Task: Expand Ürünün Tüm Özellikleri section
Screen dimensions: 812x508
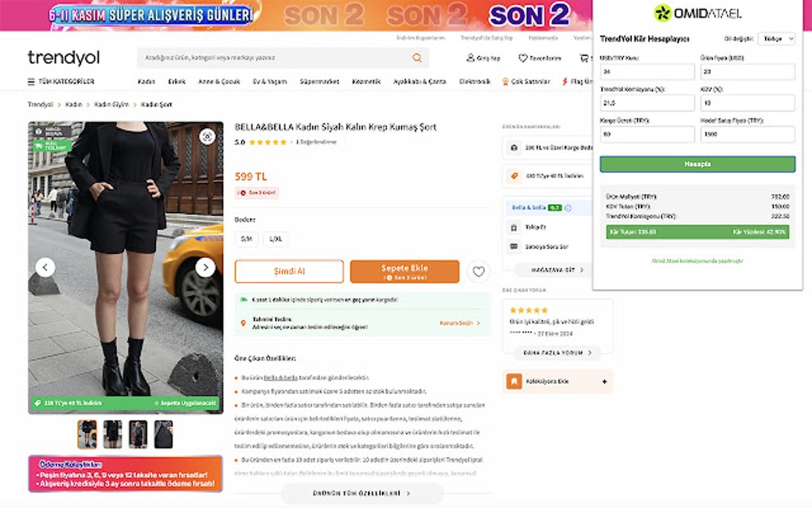Action: click(x=361, y=493)
